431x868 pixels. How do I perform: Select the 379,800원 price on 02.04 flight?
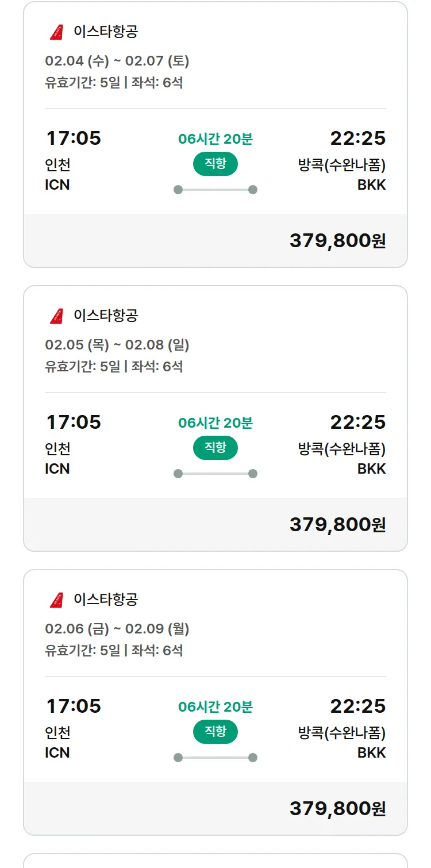tap(337, 241)
